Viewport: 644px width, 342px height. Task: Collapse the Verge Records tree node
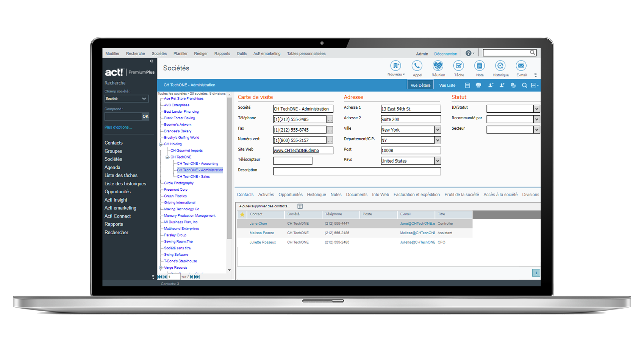[161, 268]
